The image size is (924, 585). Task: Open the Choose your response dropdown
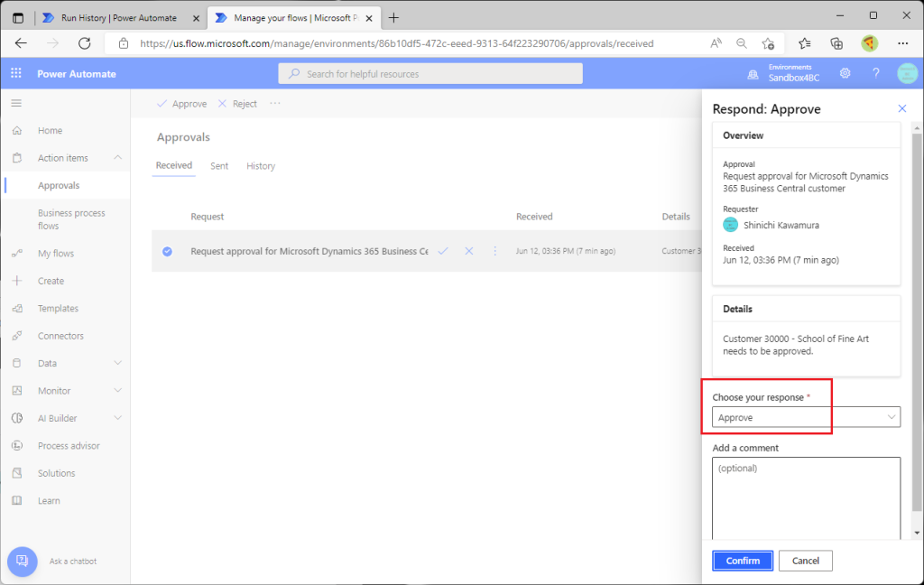tap(806, 417)
